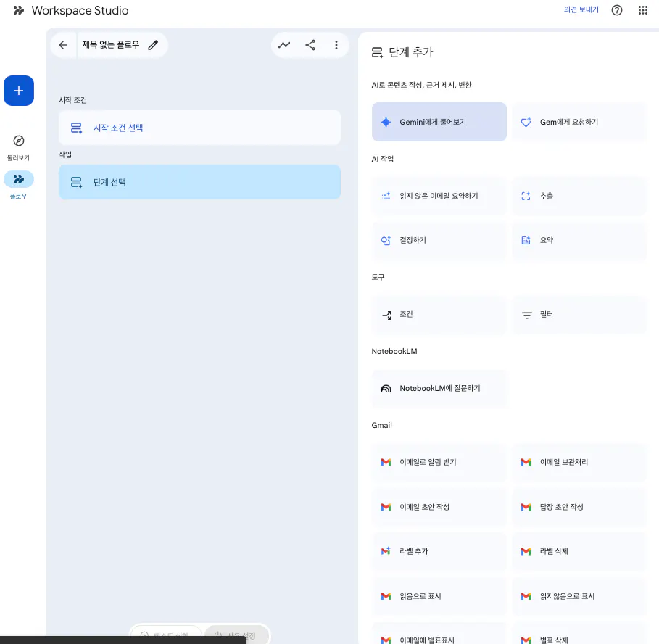Add Gmail 이메일에 별표표시 step

click(x=439, y=634)
